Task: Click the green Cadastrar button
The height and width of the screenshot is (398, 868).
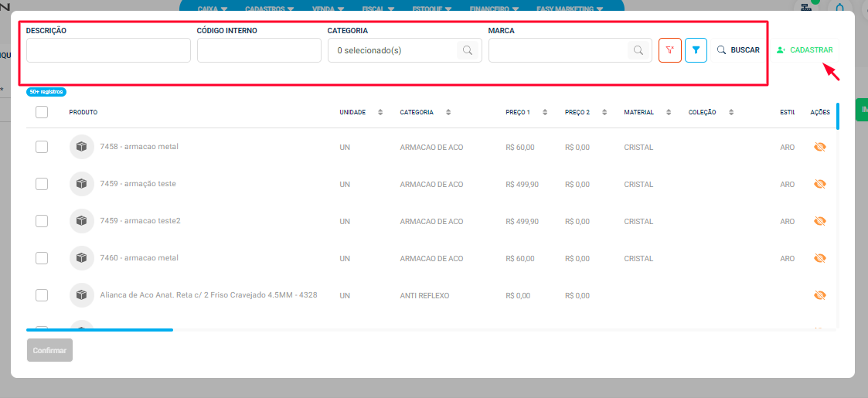Action: tap(805, 50)
